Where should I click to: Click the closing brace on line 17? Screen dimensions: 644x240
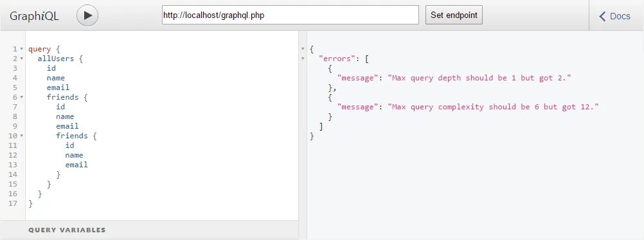click(30, 203)
